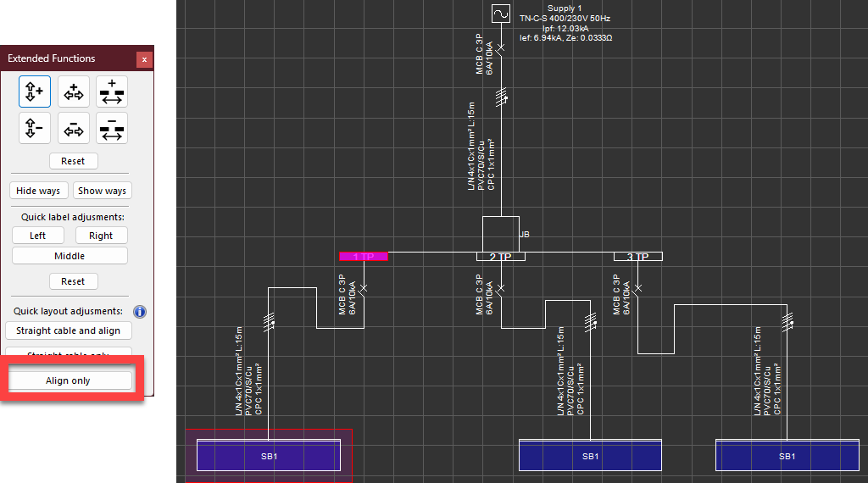Screen dimensions: 868x483
Task: Select the highlighted leftmost SB1 board
Action: (269, 456)
